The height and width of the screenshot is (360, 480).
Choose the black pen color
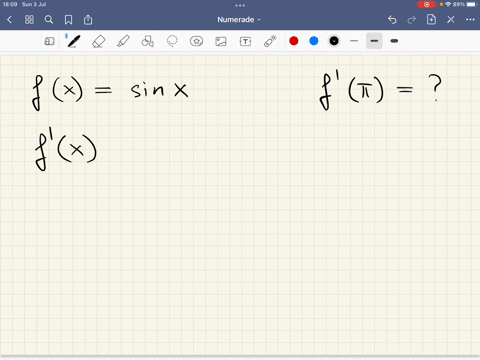click(334, 41)
